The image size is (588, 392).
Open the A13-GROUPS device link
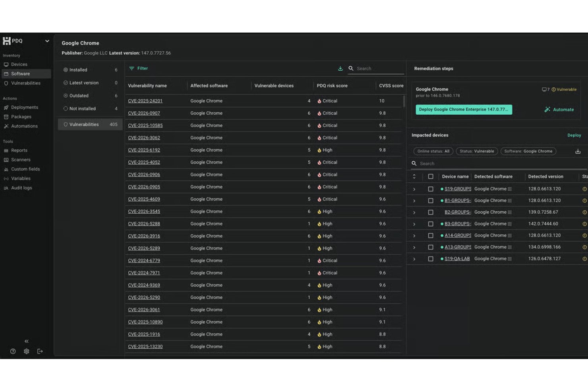458,247
